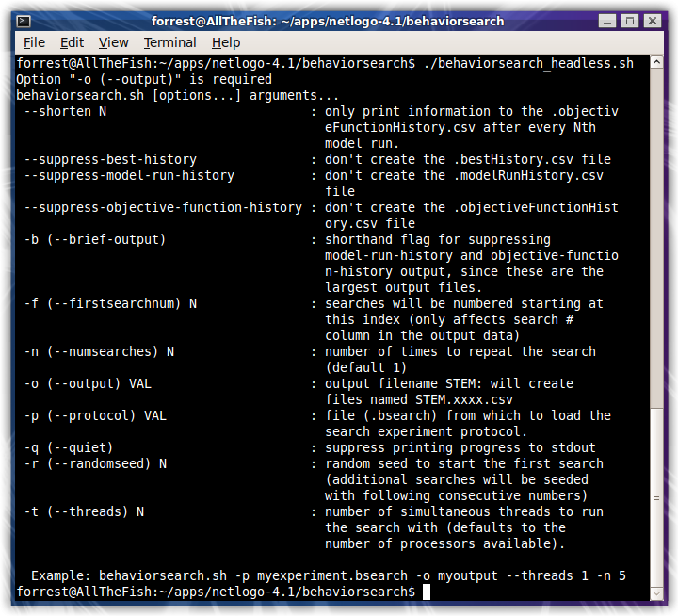Close the terminal window

[x=652, y=21]
